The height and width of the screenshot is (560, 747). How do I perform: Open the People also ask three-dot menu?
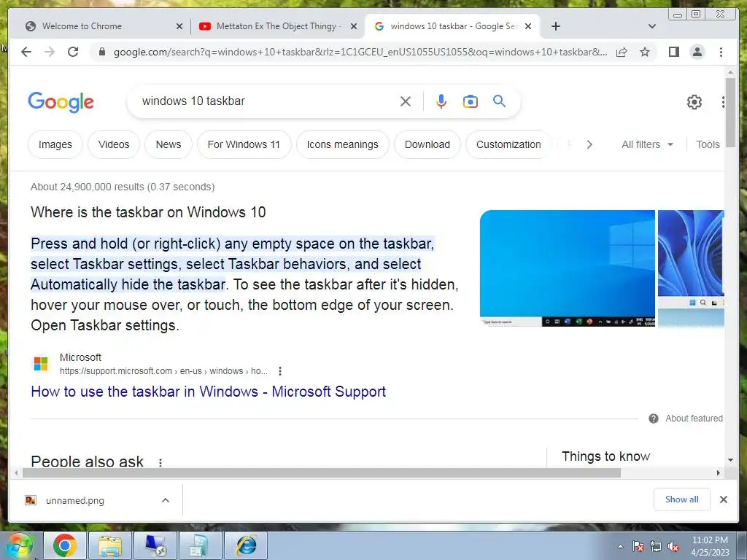pos(160,462)
